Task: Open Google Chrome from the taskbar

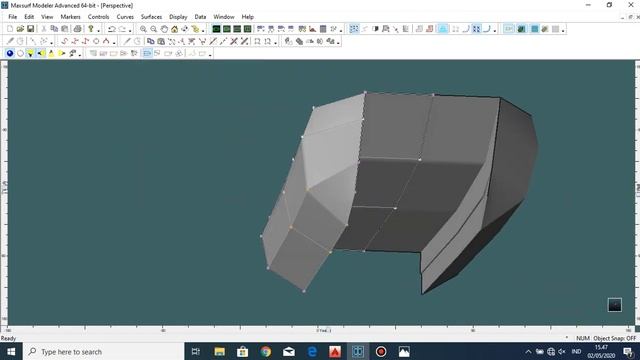Action: click(266, 351)
